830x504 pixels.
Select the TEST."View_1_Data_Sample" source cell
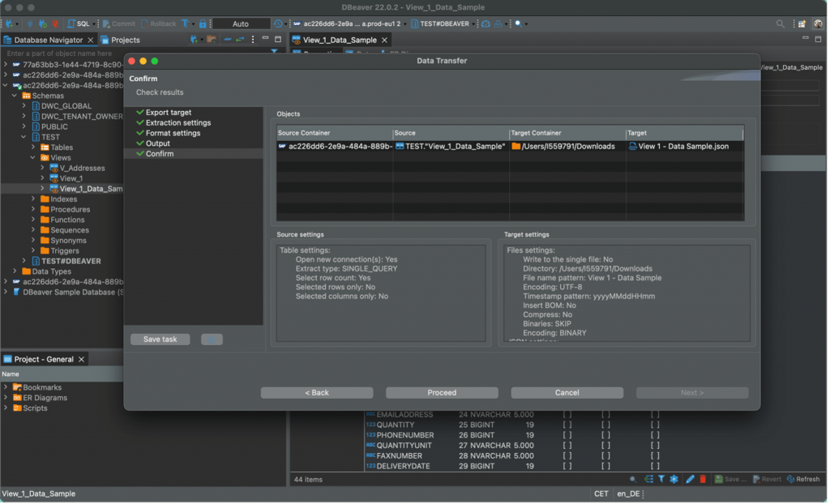point(451,147)
